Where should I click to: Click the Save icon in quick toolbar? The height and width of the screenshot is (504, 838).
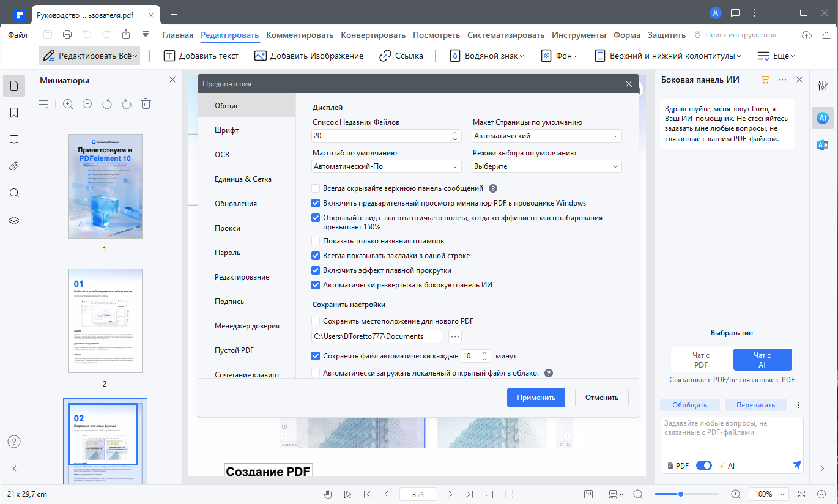click(x=48, y=35)
